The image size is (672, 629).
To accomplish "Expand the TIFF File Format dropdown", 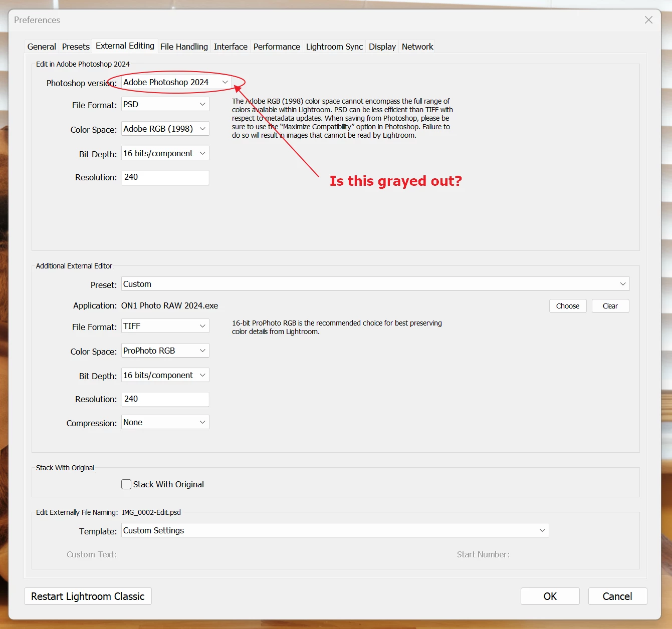I will click(165, 326).
